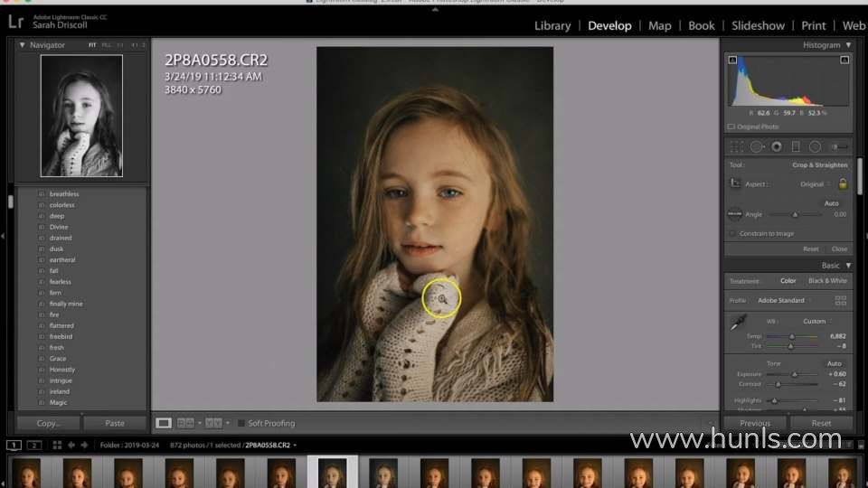Open the Slideshow module
This screenshot has height=488, width=868.
coord(758,25)
